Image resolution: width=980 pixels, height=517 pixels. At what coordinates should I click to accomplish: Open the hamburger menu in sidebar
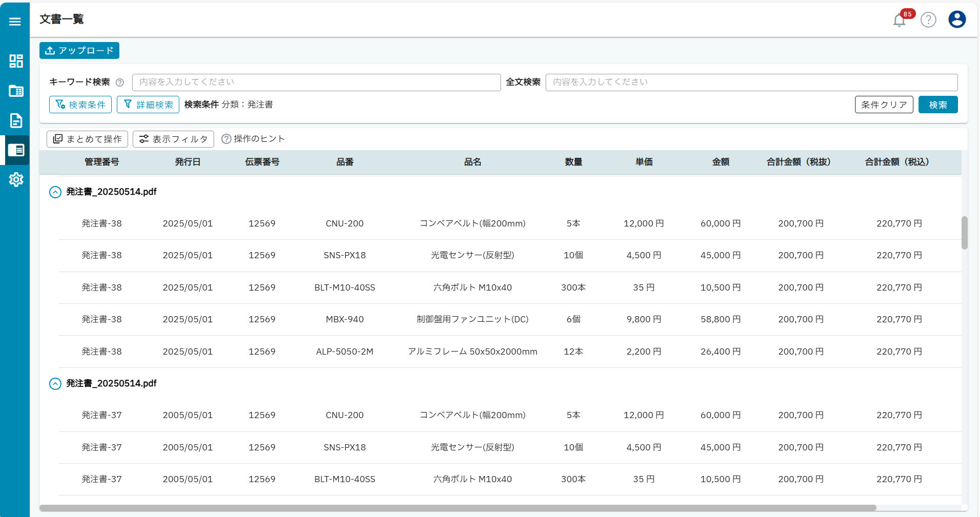[15, 22]
